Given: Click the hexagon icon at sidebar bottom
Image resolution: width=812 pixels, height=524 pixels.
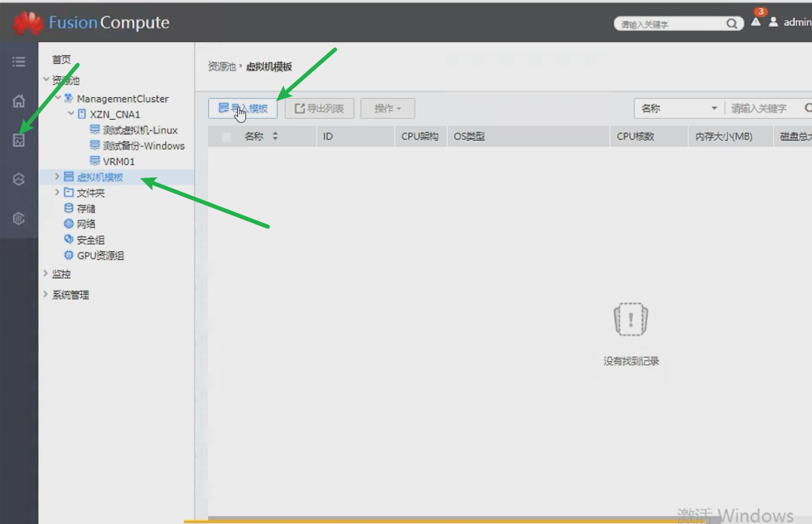Looking at the screenshot, I should 19,219.
